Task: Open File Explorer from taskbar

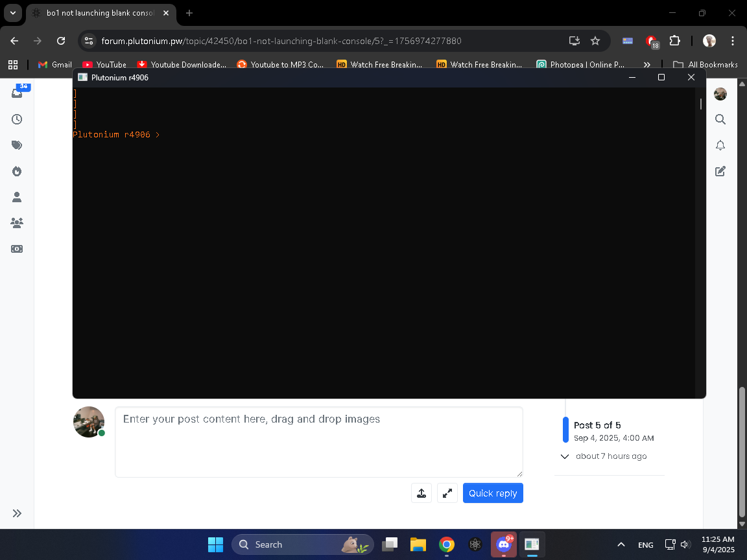Action: click(418, 544)
